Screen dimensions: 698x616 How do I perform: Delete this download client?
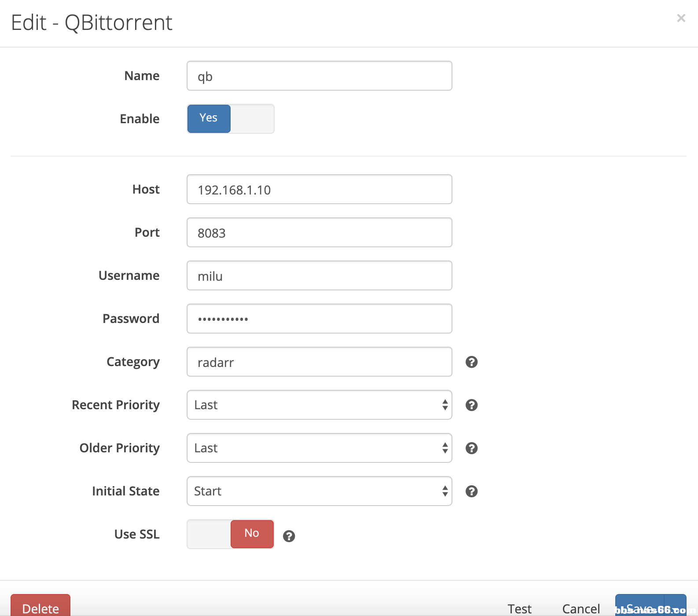click(x=40, y=605)
